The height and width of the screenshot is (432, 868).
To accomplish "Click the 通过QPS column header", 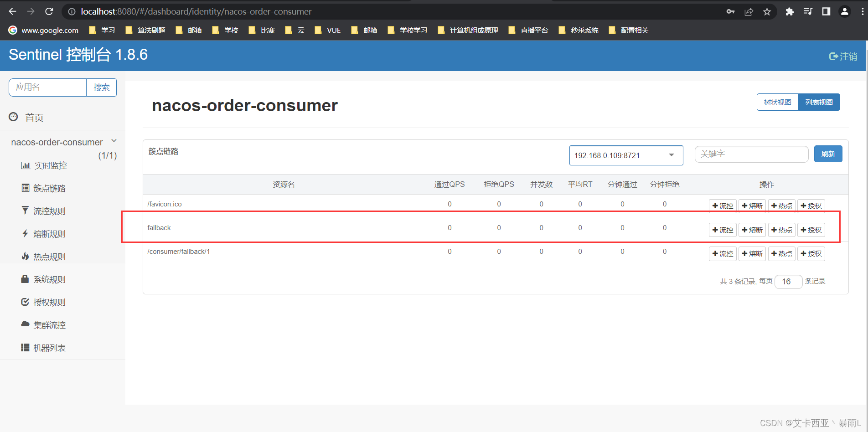I will pos(449,185).
